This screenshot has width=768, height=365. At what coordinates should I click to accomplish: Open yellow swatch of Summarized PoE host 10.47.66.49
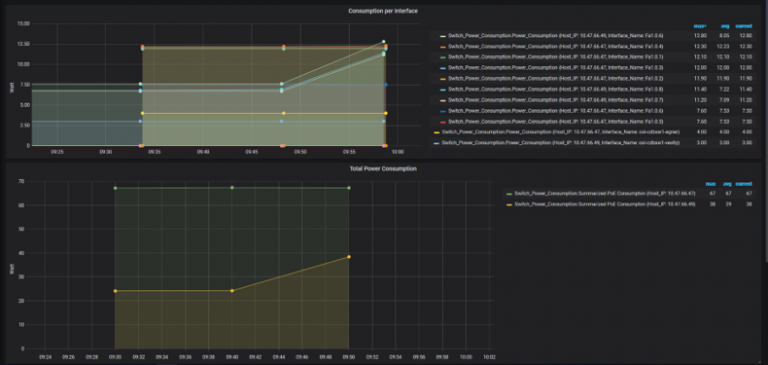(x=509, y=204)
